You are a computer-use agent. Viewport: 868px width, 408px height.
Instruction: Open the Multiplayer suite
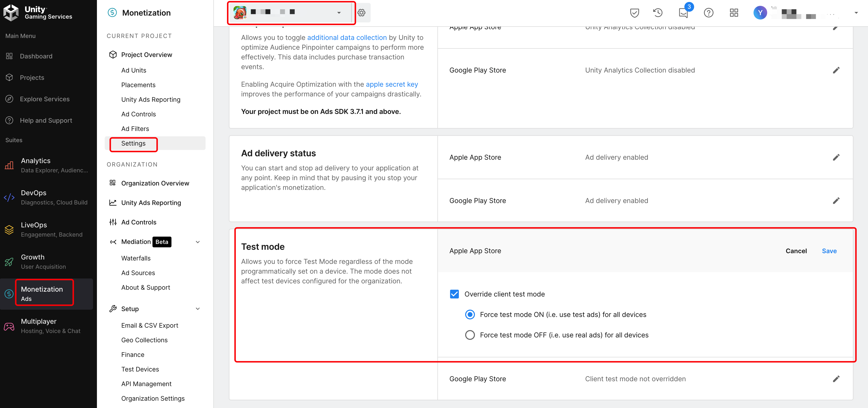(47, 326)
